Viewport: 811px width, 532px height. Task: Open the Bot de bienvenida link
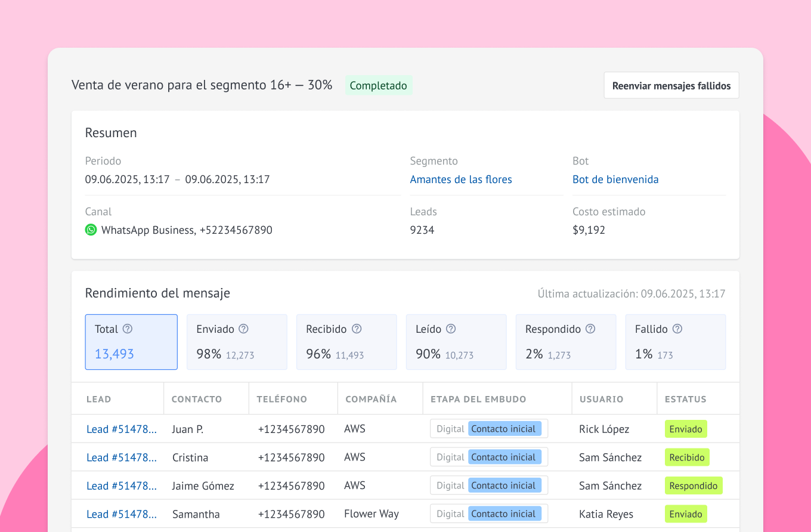[615, 180]
